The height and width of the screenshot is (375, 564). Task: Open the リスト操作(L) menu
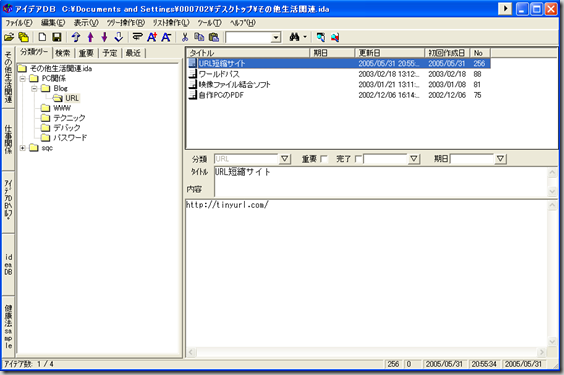pos(171,23)
